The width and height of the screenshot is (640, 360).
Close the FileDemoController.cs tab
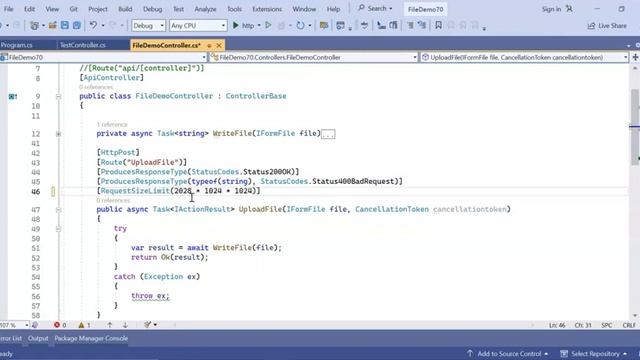tap(219, 45)
